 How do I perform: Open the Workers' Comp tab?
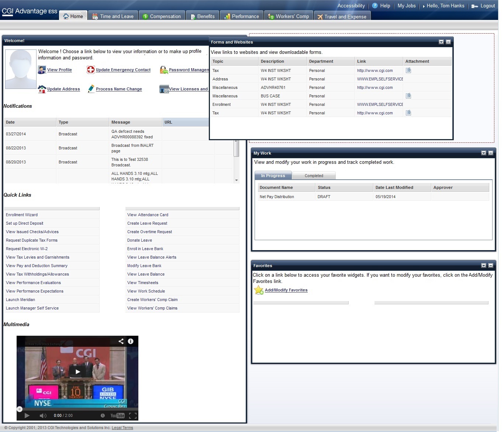289,16
